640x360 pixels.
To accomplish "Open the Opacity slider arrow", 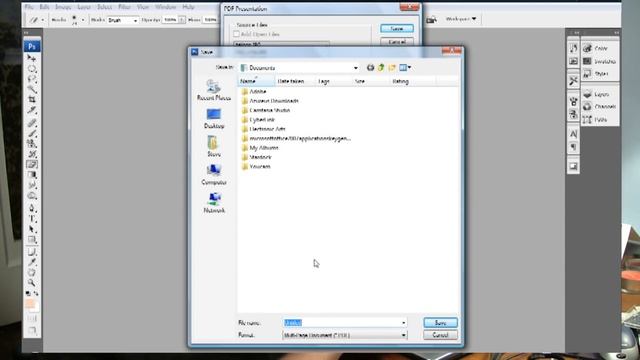I will pos(181,20).
